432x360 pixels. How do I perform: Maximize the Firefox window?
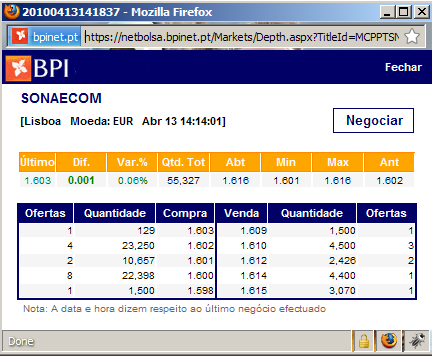coord(403,12)
